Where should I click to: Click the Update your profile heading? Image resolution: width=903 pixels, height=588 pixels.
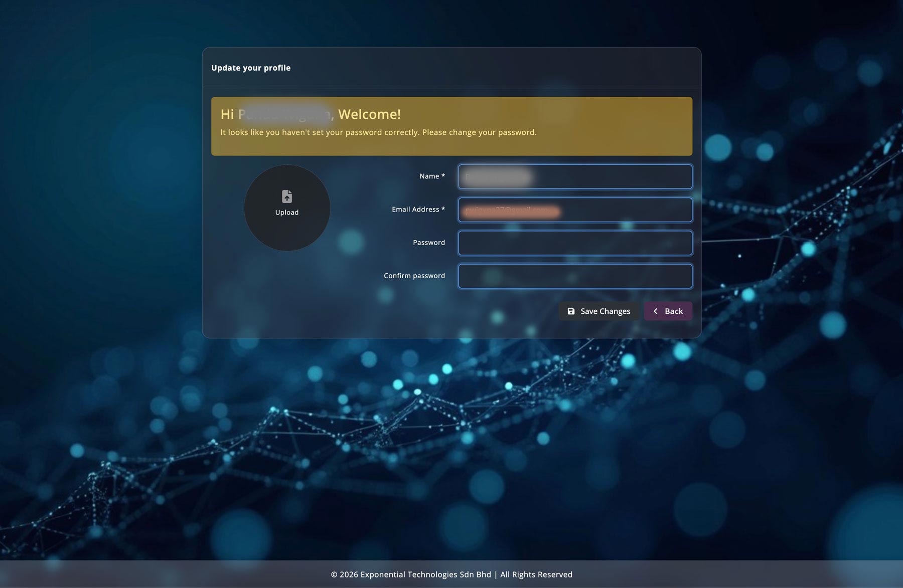click(x=251, y=68)
